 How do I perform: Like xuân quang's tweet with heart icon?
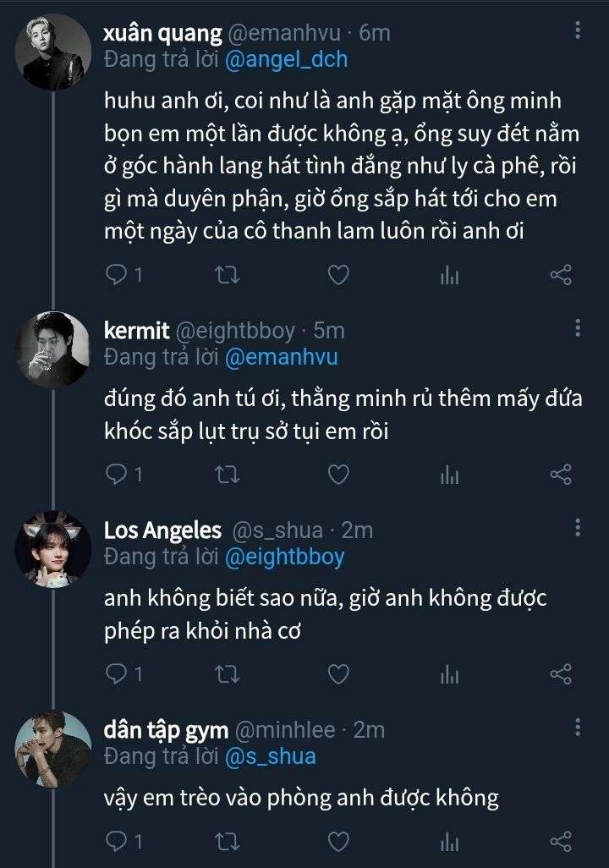pyautogui.click(x=338, y=275)
